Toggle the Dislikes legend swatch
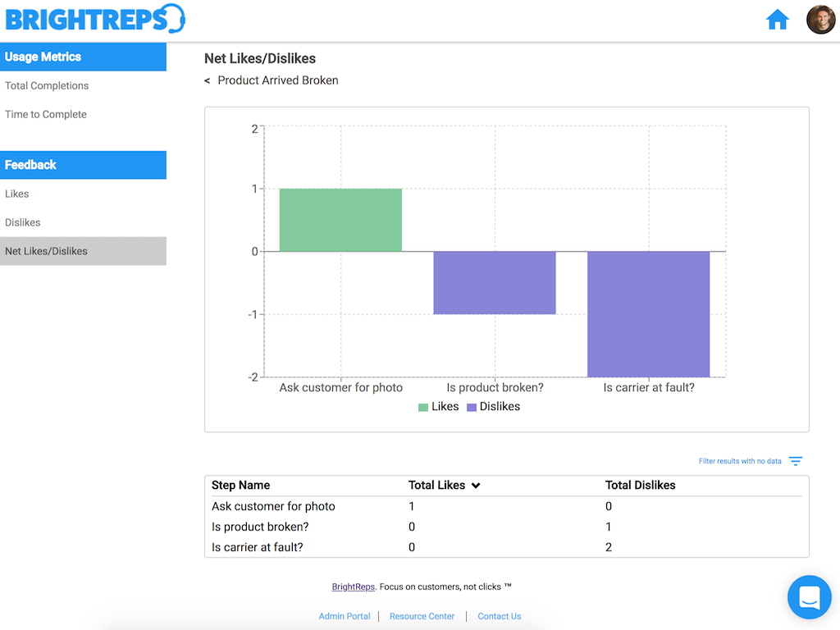840x630 pixels. tap(472, 407)
